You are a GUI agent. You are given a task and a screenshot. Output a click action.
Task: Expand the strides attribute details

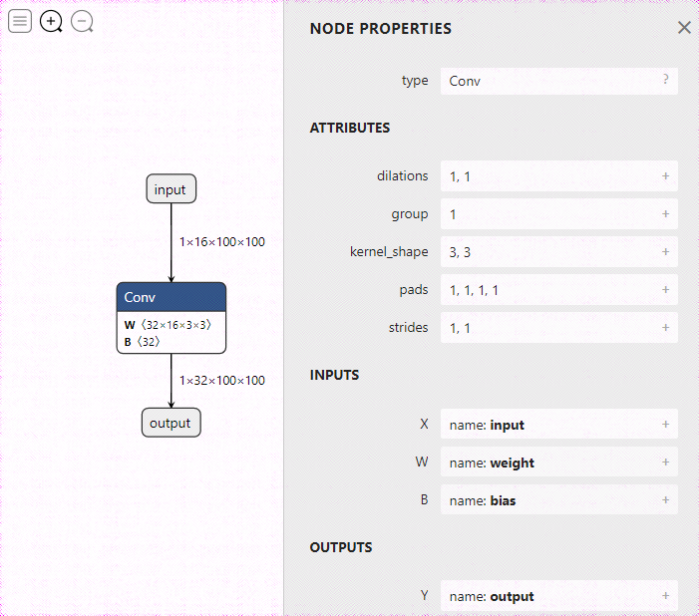click(x=665, y=327)
